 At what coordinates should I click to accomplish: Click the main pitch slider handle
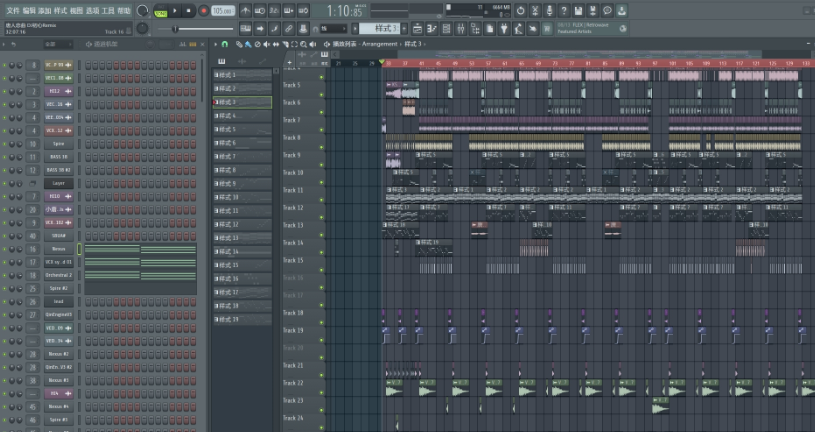175,29
